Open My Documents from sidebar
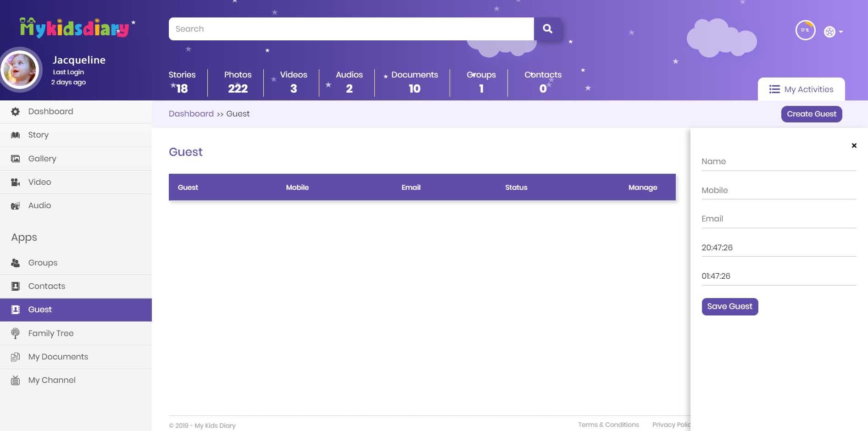This screenshot has width=868, height=431. 58,357
